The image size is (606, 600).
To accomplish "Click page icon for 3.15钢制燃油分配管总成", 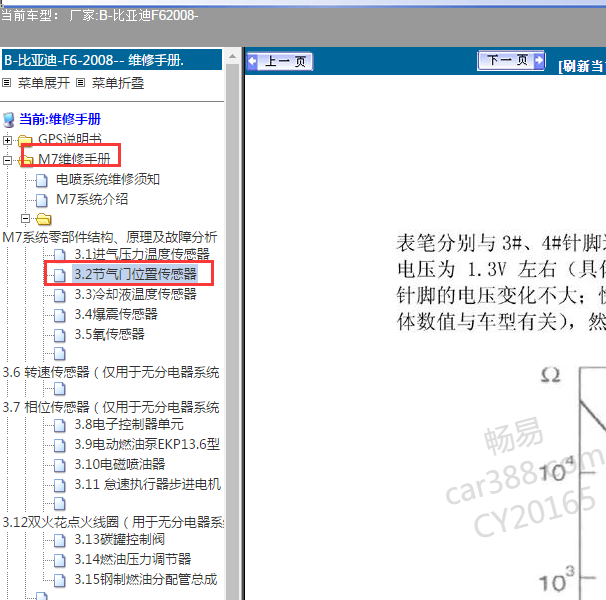I will (x=60, y=581).
